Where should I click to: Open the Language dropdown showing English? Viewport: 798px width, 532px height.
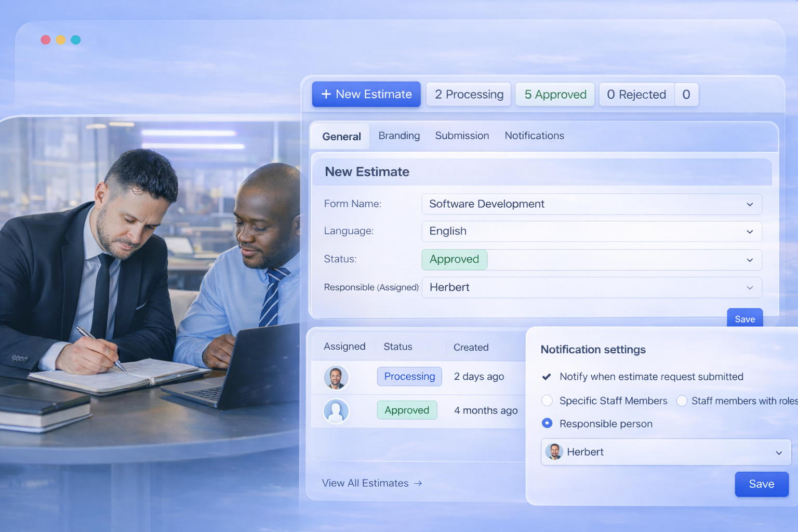(x=592, y=231)
